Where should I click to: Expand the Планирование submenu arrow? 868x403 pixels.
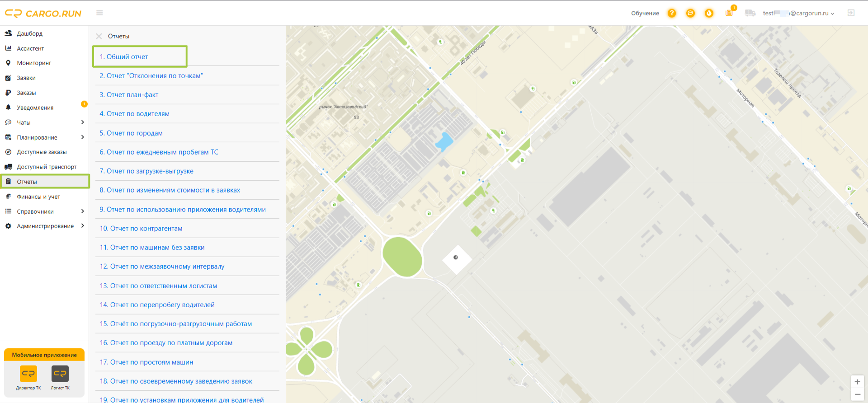click(x=82, y=137)
